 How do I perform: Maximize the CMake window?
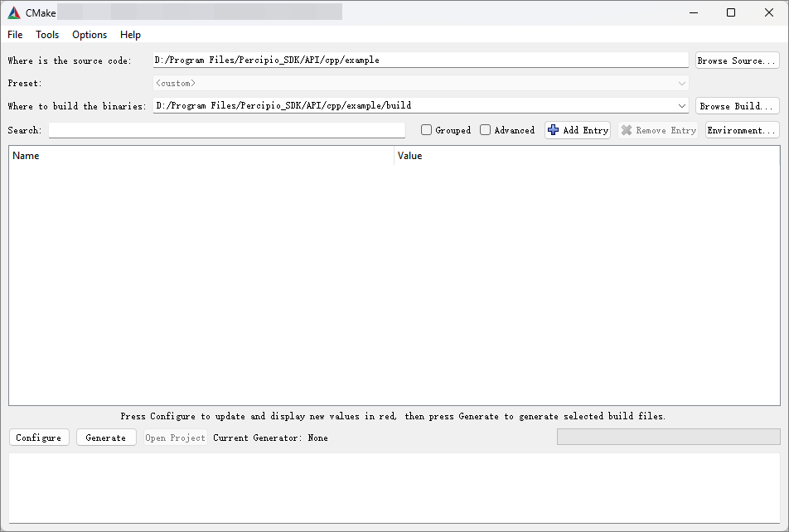click(731, 12)
